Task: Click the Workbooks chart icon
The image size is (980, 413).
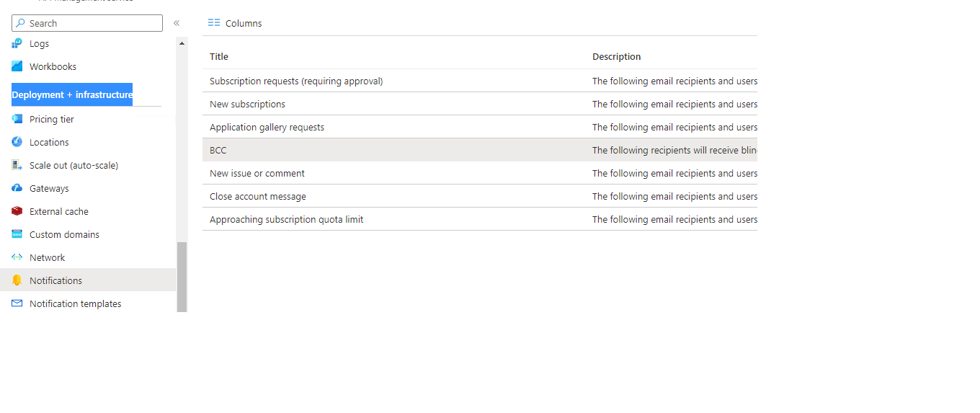Action: coord(17,66)
